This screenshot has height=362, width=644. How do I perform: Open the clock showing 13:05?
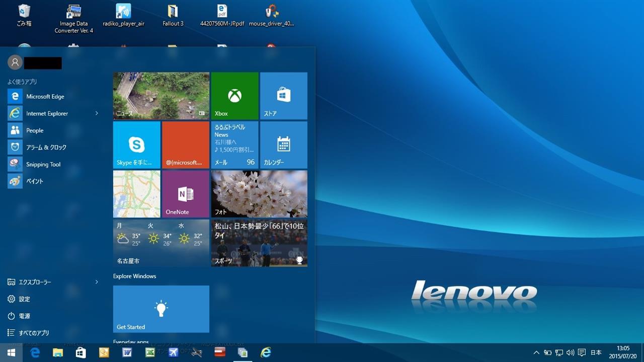coord(623,352)
